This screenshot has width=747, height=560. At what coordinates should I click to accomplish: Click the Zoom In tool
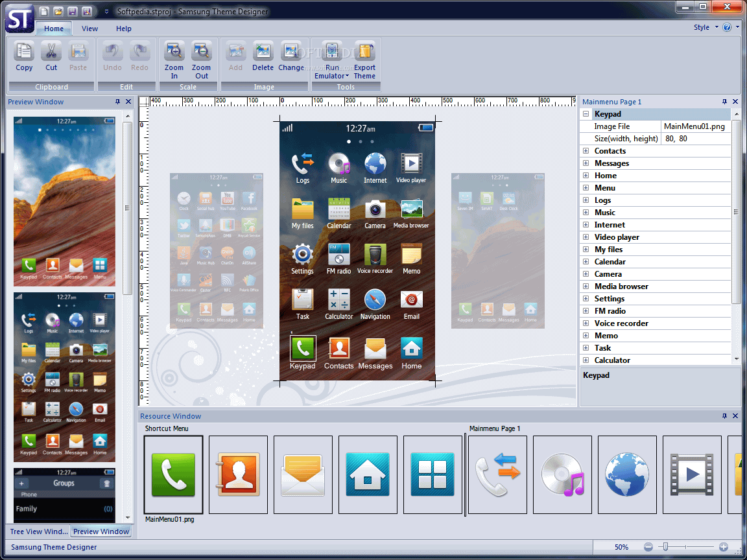[174, 60]
